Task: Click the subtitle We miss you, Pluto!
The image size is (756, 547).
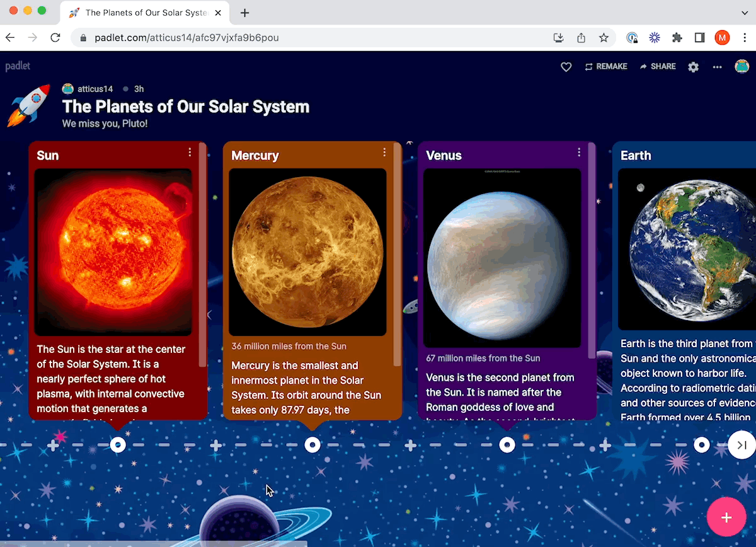Action: coord(105,124)
